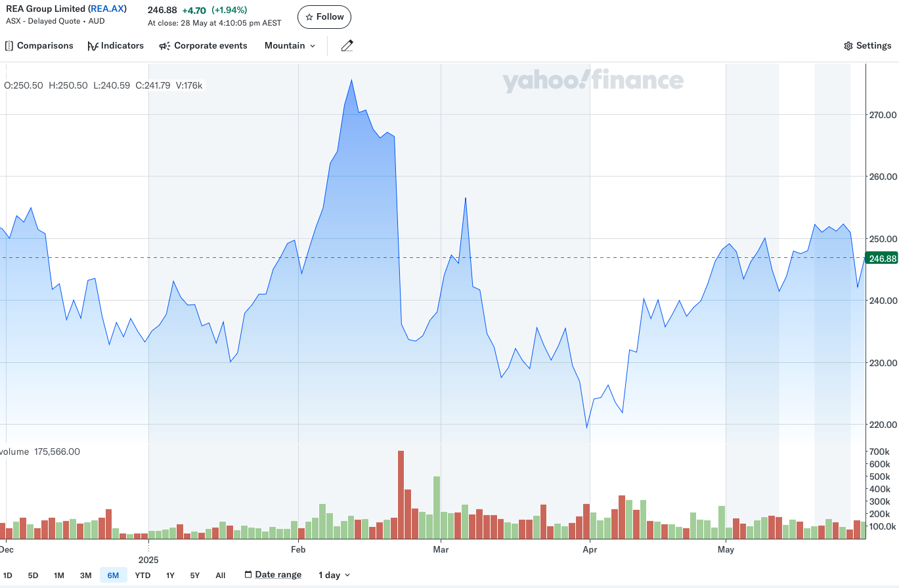Screen dimensions: 899x588
Task: Click the Apr date axis label
Action: click(589, 549)
